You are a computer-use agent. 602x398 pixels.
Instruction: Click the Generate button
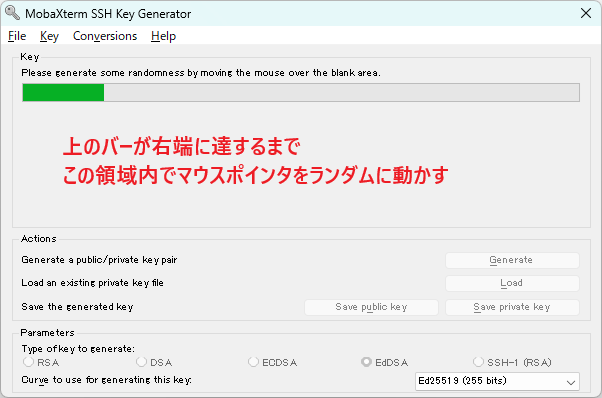tap(512, 260)
